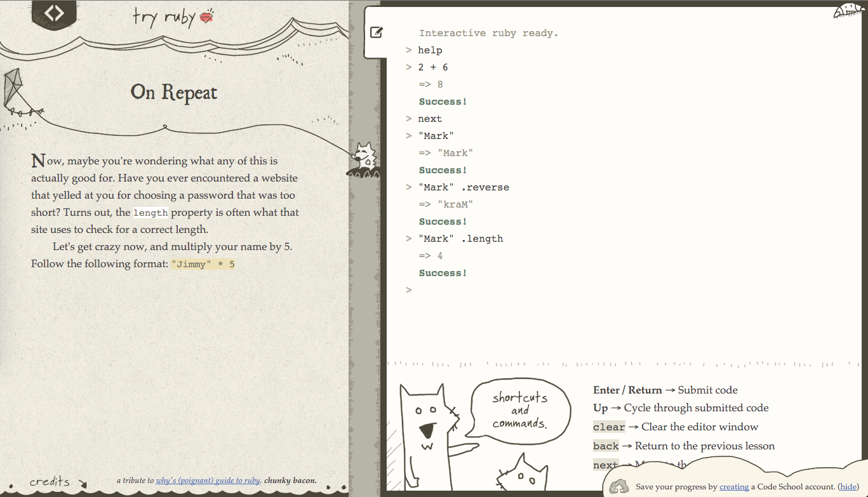
Task: Select the "2 + 6" console entry
Action: tap(433, 67)
